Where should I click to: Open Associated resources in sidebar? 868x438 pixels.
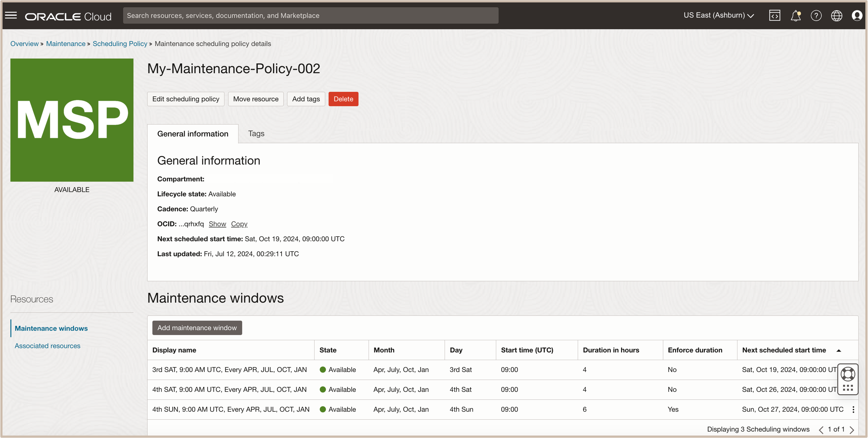[47, 346]
